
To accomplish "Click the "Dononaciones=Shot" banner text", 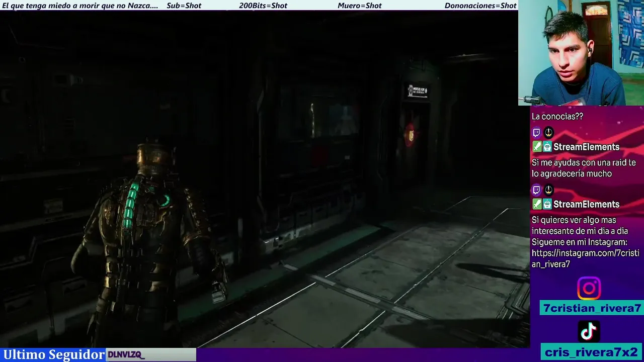I will coord(480,6).
